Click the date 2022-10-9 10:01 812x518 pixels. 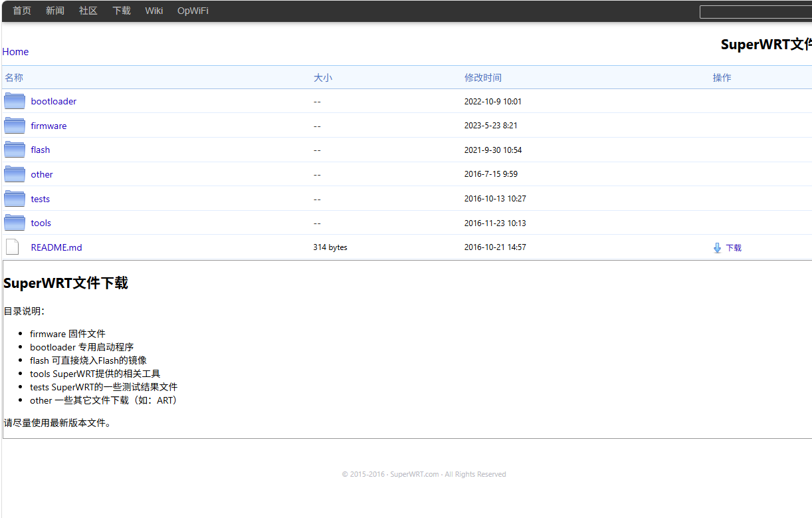(493, 102)
